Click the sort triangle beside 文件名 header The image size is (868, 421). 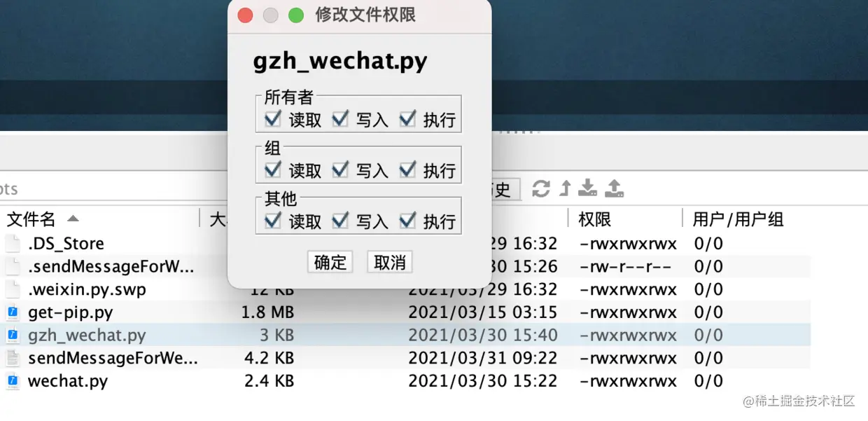(73, 218)
